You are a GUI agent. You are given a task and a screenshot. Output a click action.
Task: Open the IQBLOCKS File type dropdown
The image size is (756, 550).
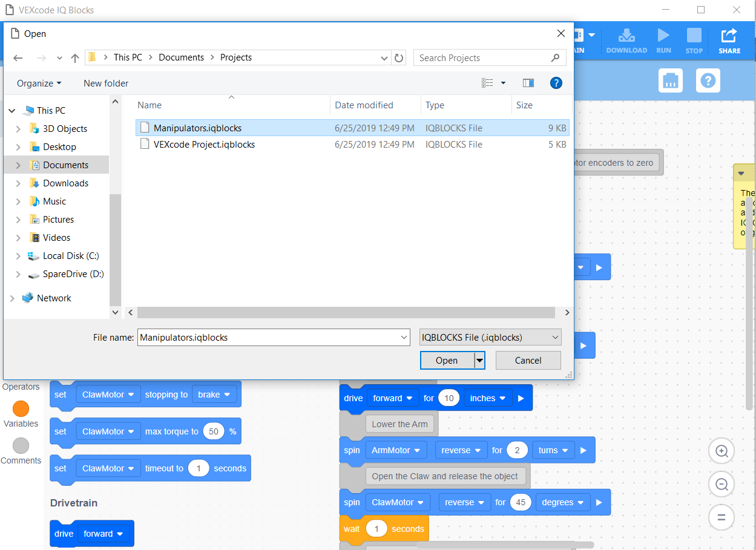[490, 337]
